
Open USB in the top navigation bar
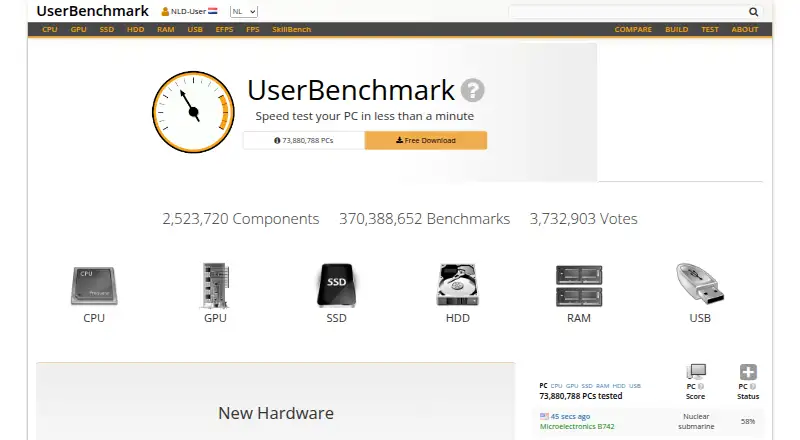(x=195, y=29)
